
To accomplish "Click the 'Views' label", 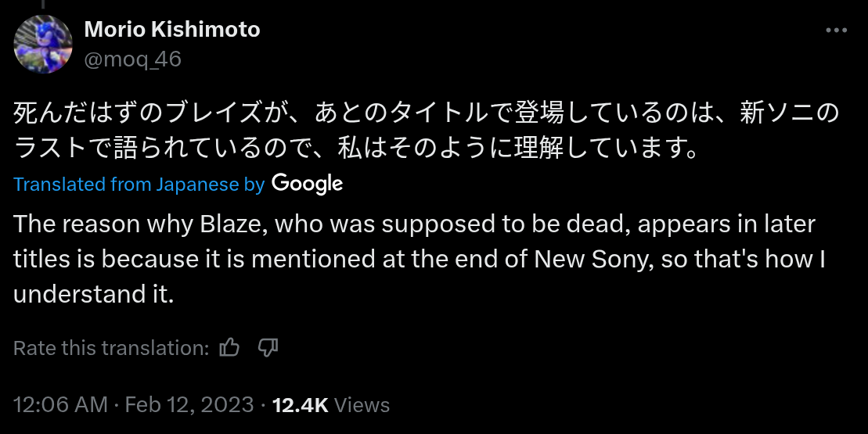I will tap(362, 405).
